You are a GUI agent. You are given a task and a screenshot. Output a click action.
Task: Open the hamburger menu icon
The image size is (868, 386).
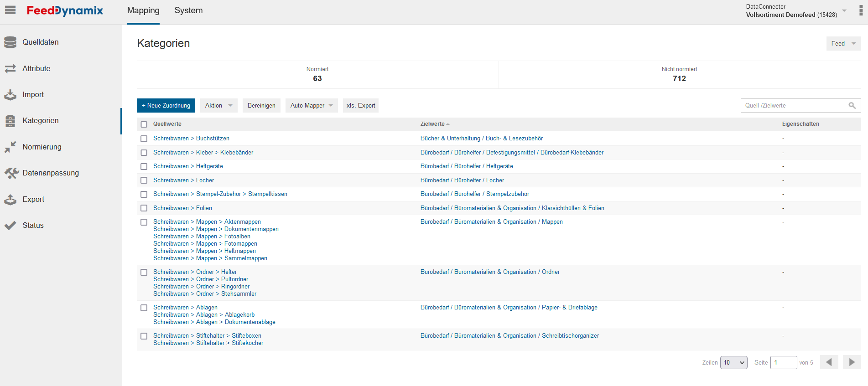coord(10,10)
